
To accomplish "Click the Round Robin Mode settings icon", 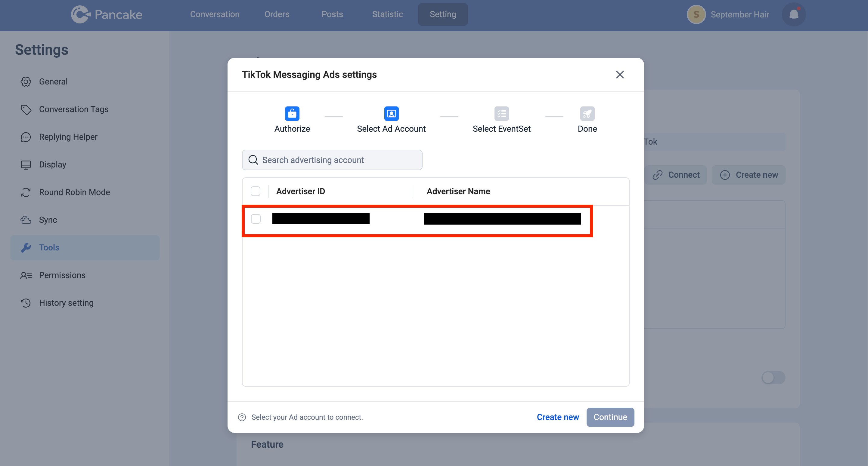I will tap(26, 192).
